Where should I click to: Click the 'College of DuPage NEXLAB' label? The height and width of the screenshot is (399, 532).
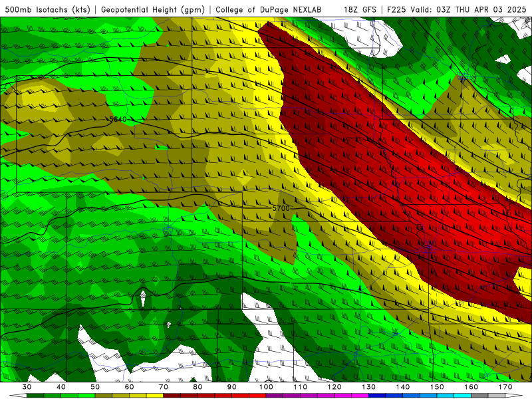[269, 9]
